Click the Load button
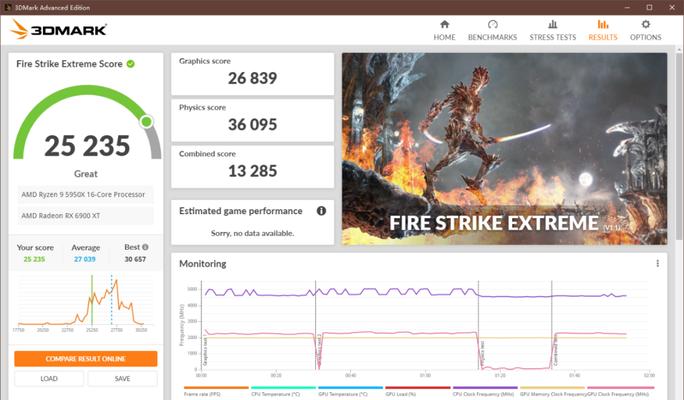 tap(49, 379)
